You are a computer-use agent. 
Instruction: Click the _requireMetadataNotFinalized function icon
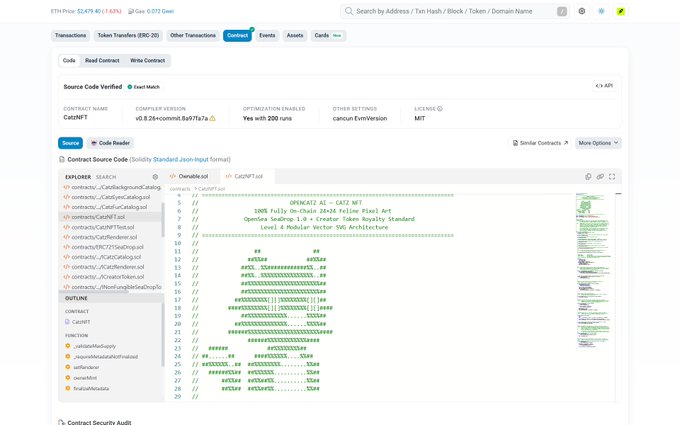[68, 356]
